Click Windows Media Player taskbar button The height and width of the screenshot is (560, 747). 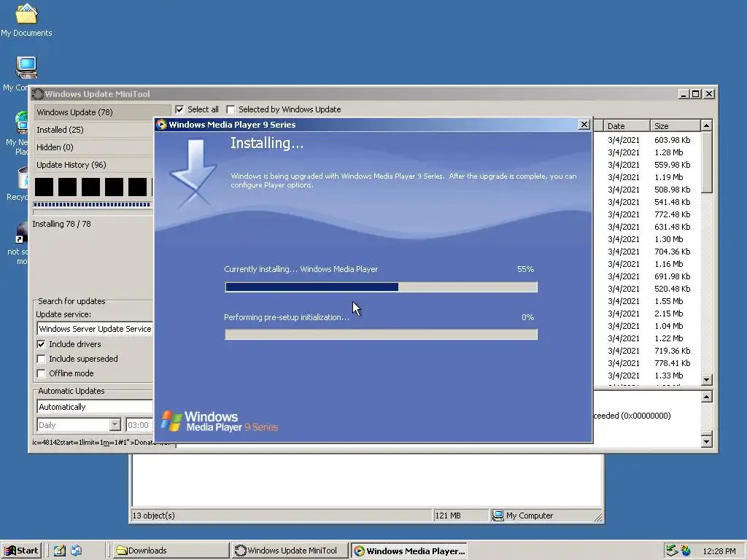tap(409, 551)
